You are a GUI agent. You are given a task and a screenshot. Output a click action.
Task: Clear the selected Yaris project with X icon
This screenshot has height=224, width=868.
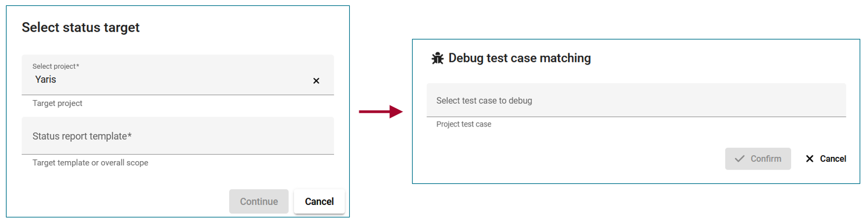(x=316, y=81)
